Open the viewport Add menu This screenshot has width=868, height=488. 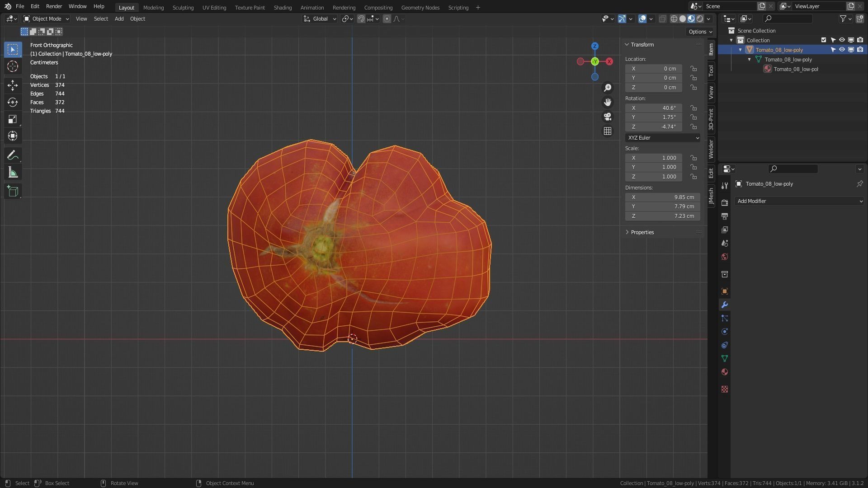coord(119,19)
